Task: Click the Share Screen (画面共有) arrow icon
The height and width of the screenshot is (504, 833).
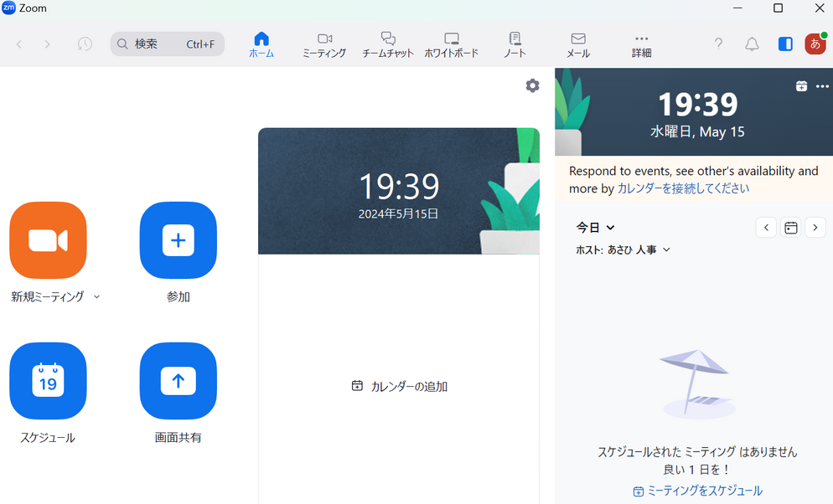Action: pyautogui.click(x=178, y=381)
